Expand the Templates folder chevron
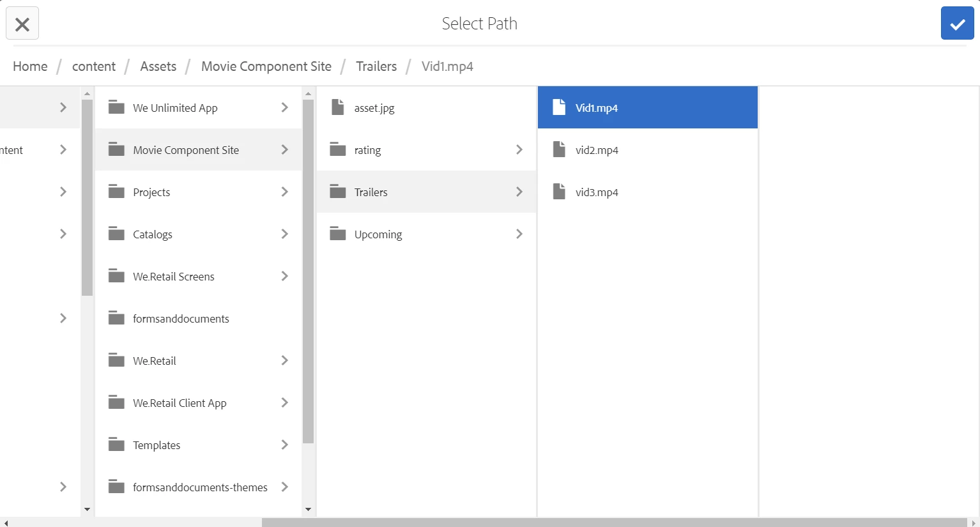 [285, 445]
